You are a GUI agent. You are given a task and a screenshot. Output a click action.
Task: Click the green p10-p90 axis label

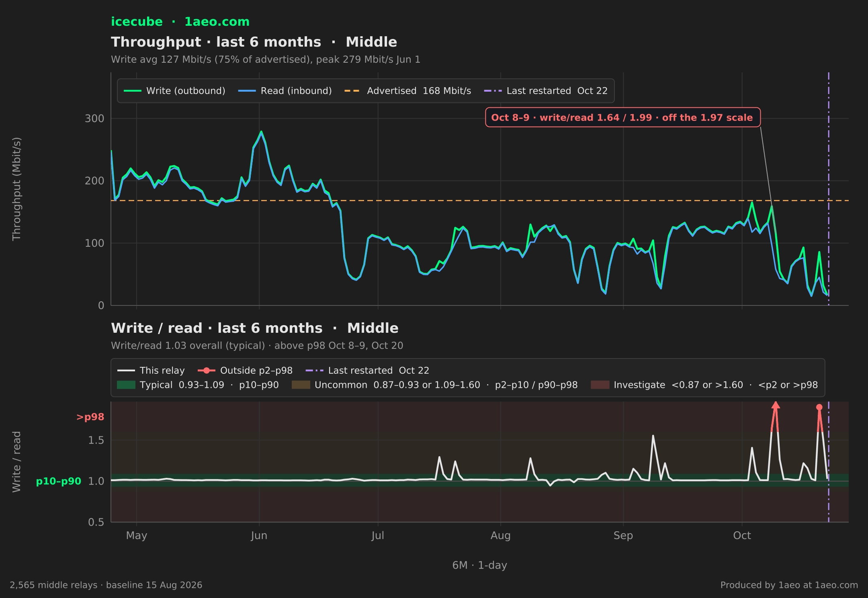59,481
